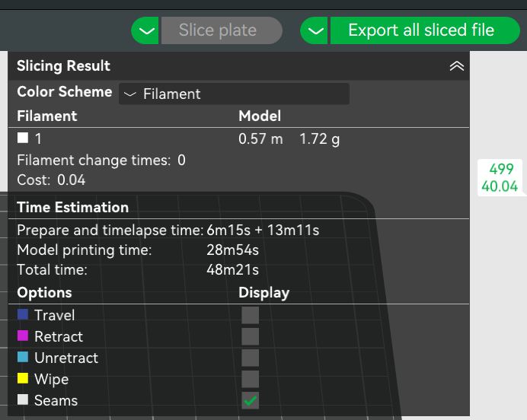Click the white filament 1 color swatch
527x420 pixels.
tap(23, 138)
